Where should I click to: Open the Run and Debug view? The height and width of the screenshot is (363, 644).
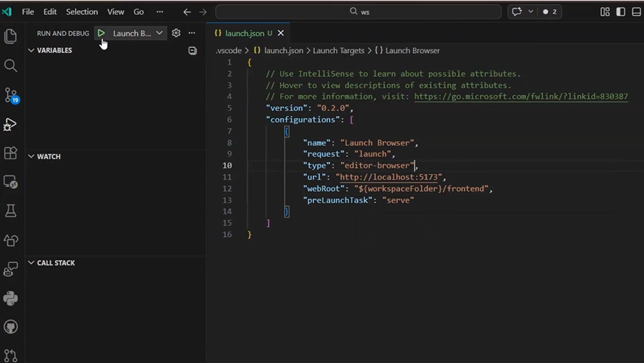click(10, 124)
